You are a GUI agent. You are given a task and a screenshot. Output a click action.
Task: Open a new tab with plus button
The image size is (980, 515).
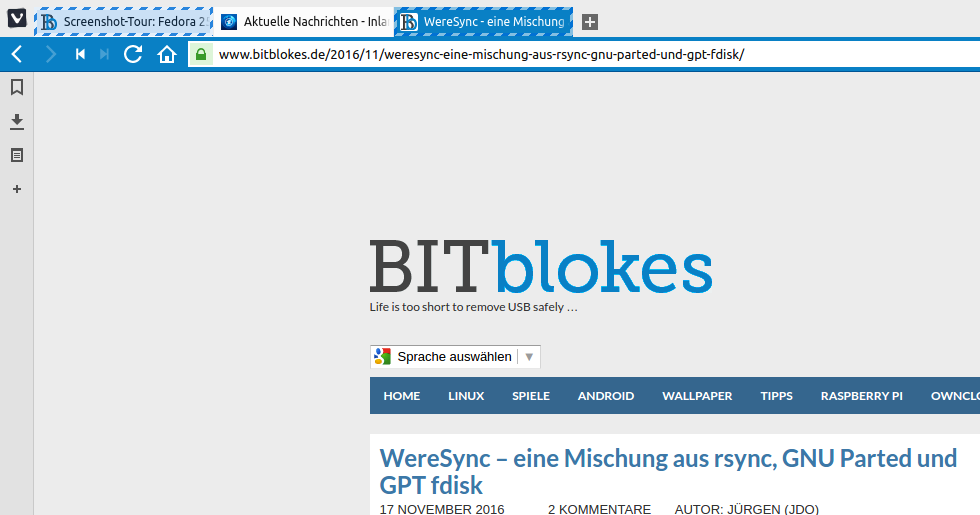(589, 22)
